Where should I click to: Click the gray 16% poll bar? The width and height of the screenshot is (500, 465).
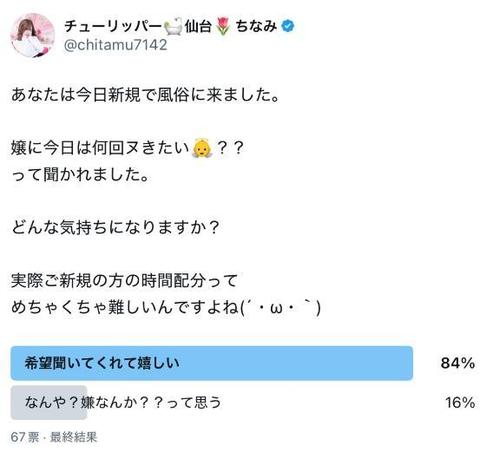(x=49, y=402)
